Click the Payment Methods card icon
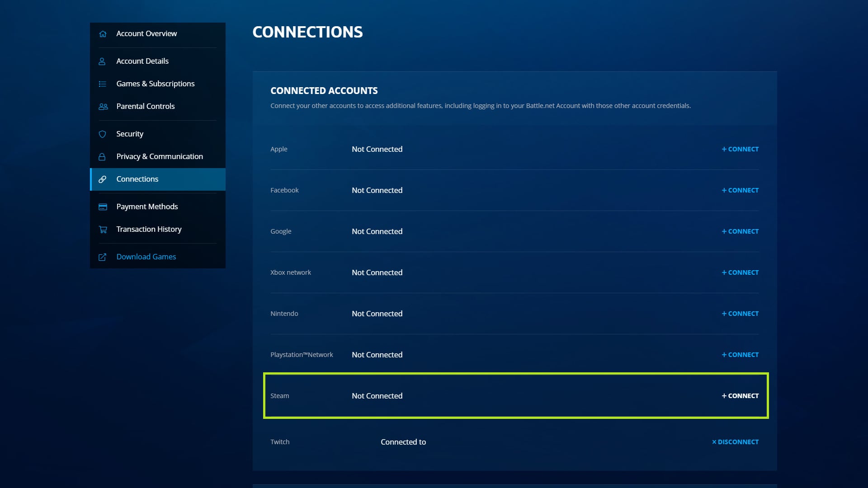 point(103,206)
